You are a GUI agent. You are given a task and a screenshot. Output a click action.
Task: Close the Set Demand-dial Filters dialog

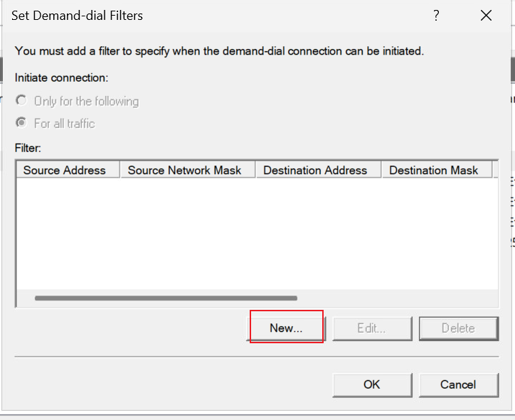486,16
